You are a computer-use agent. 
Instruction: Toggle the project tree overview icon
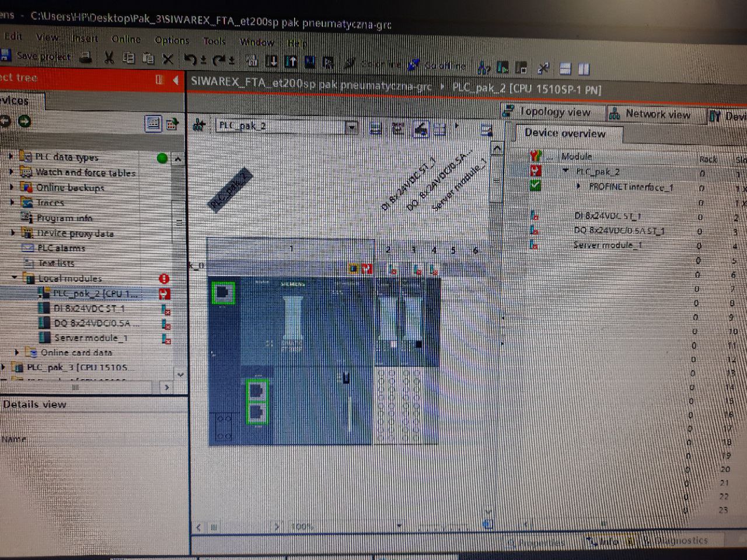coord(153,124)
